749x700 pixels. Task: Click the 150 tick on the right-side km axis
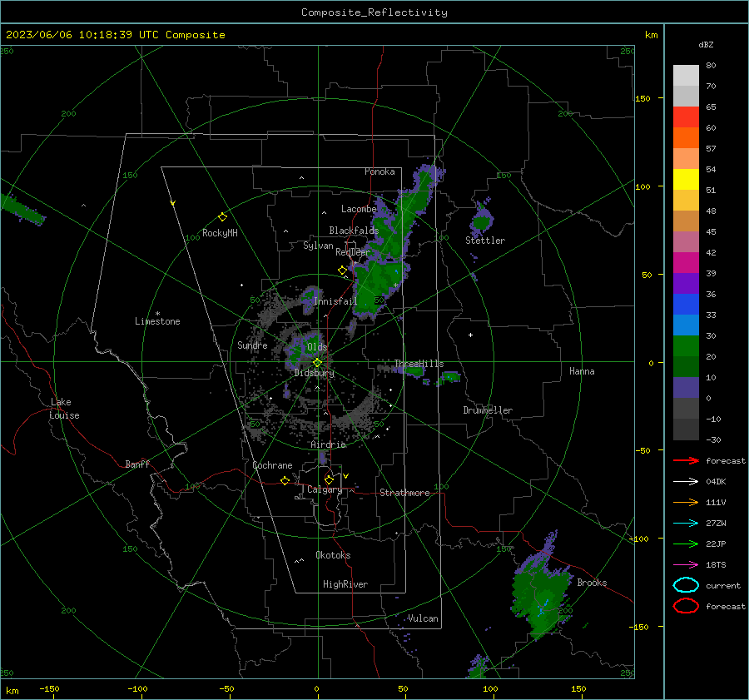[x=642, y=98]
